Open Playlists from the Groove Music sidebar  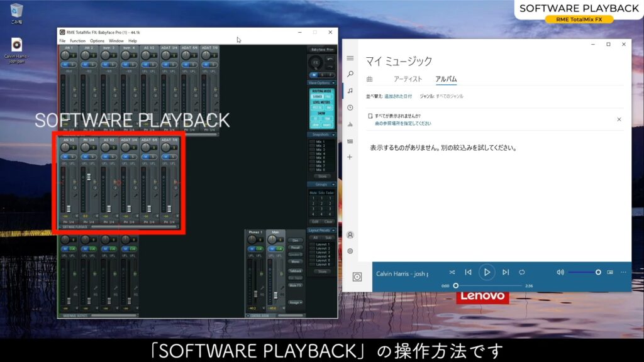[x=350, y=141]
